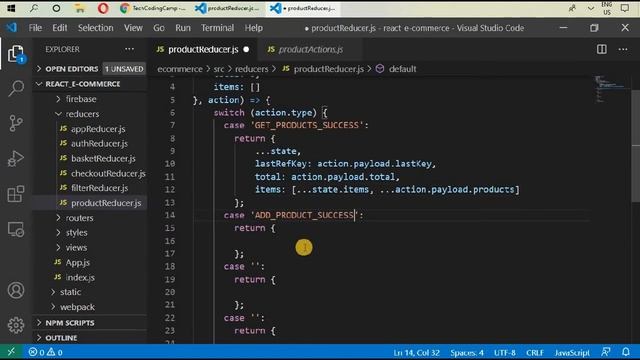This screenshot has height=360, width=640.
Task: Split the editor to the right
Action: [x=602, y=49]
